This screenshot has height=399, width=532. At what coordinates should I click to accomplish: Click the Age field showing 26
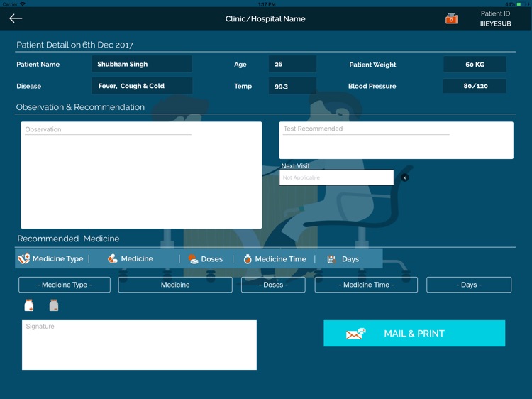[292, 64]
